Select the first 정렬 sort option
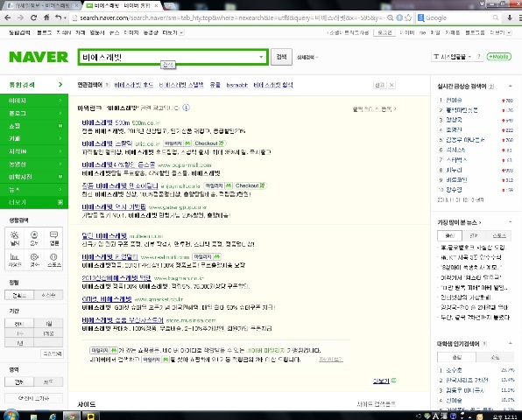Screen dimensions: 522x420 click(19, 295)
